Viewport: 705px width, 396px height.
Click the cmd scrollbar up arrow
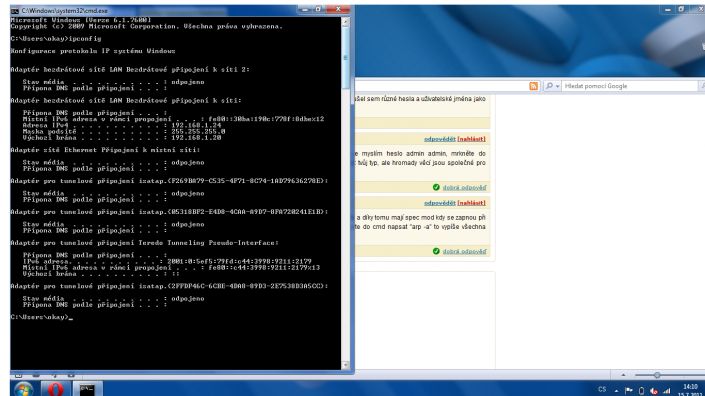click(345, 21)
